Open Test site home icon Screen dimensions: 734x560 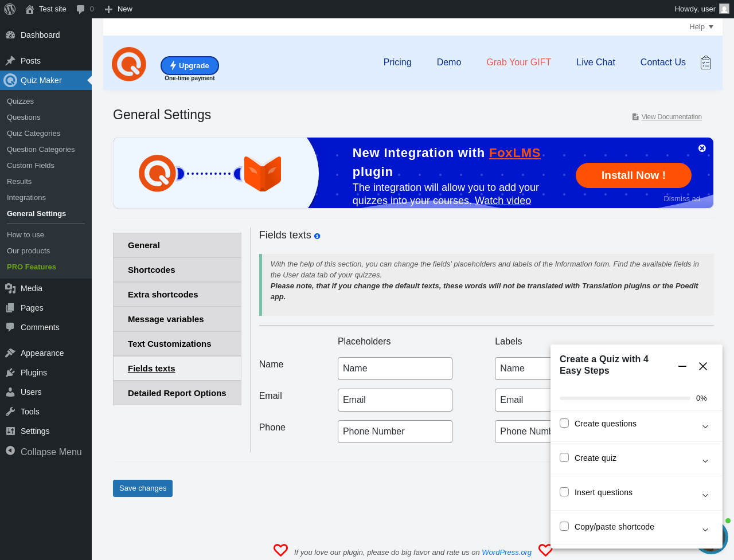30,9
